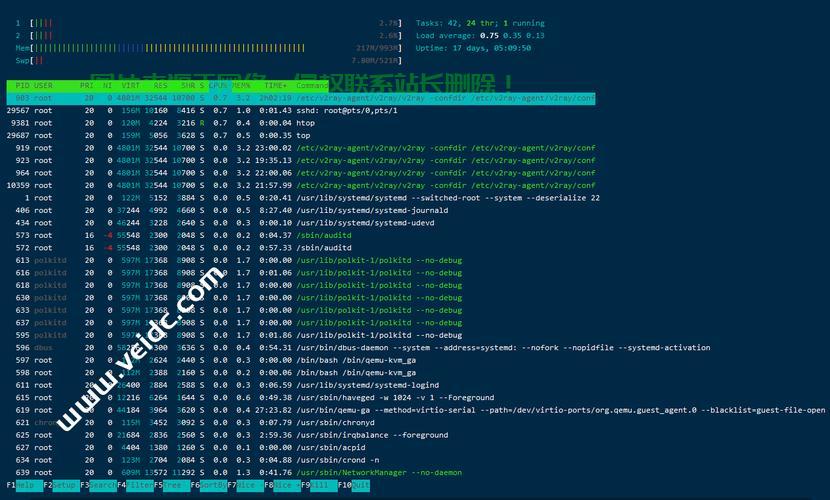The image size is (830, 500).
Task: Select the MEM% column header
Action: point(241,86)
